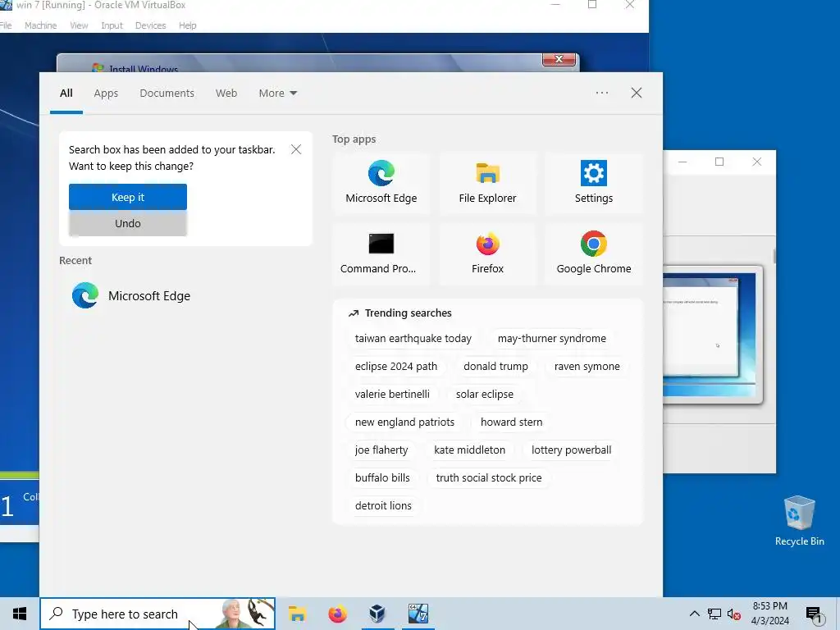Screen dimensions: 840x630
Task: Search trending may-thurner syndrome
Action: click(552, 339)
